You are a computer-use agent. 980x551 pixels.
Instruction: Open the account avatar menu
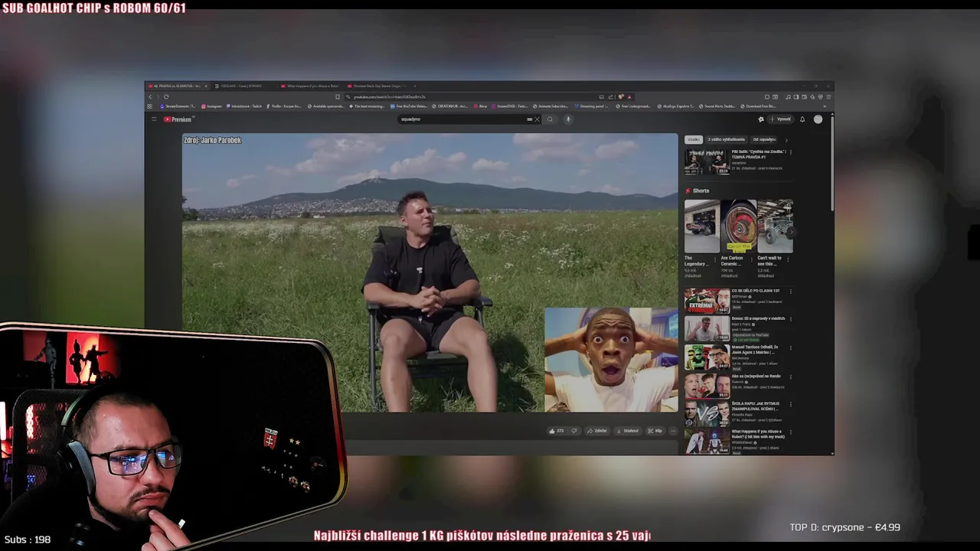click(818, 119)
